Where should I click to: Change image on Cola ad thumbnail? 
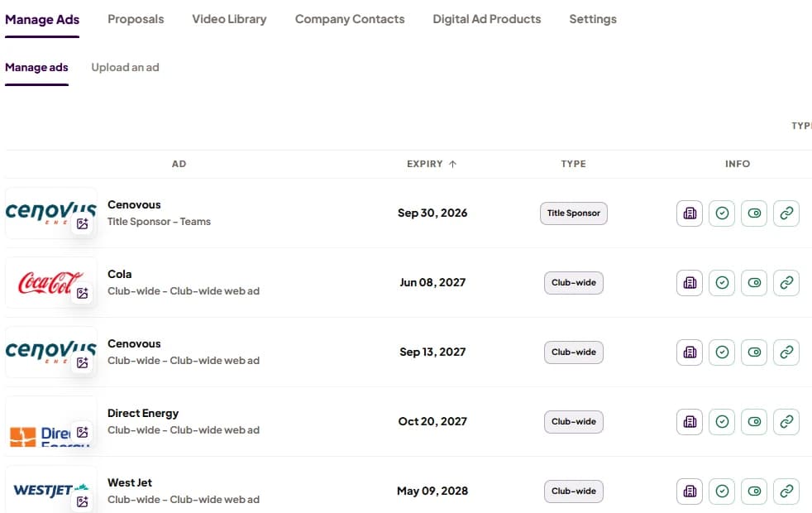point(83,293)
